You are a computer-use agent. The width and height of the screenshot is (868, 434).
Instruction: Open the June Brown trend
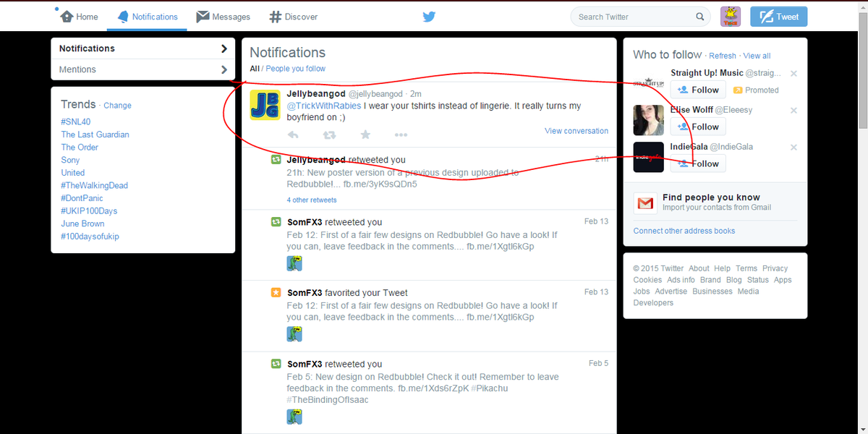point(82,224)
